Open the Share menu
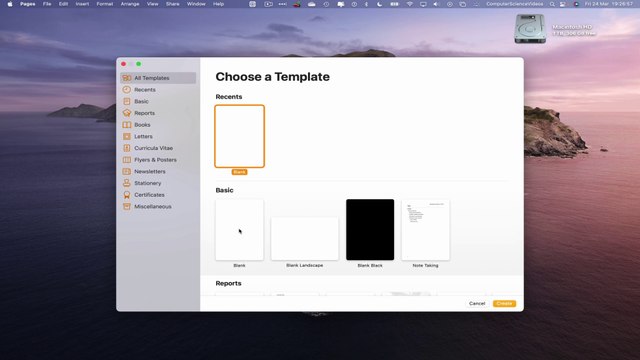The width and height of the screenshot is (640, 360). [x=173, y=4]
